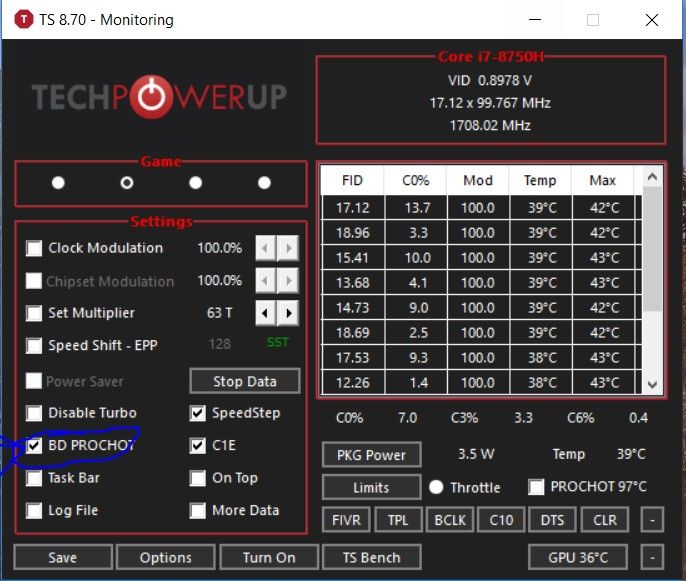The width and height of the screenshot is (686, 581).
Task: Close the ThrottleStop window
Action: (652, 20)
